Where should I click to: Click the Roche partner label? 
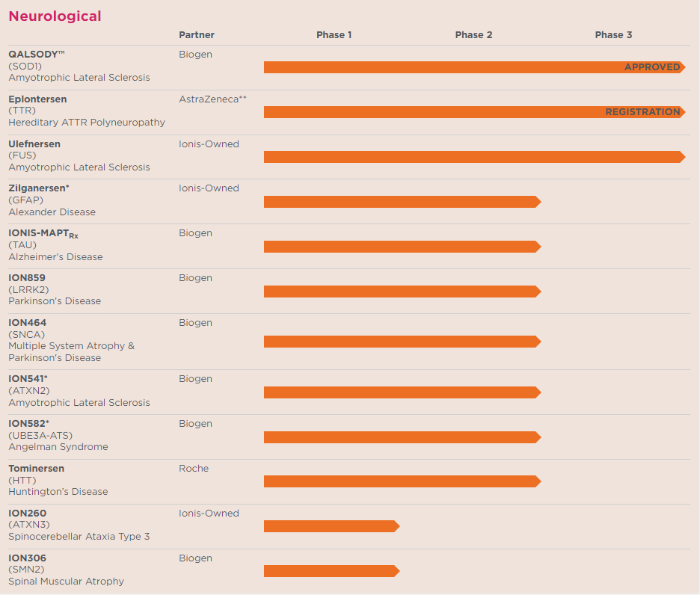coord(194,469)
